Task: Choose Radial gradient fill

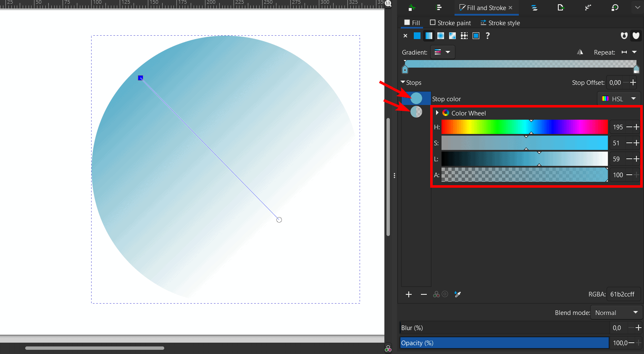Action: (441, 36)
